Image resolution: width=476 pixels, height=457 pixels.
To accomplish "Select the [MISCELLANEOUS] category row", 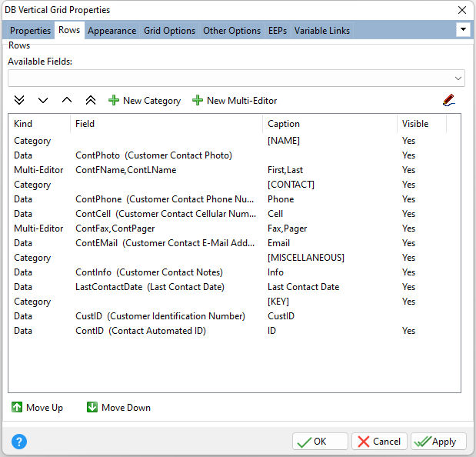I will pos(235,258).
